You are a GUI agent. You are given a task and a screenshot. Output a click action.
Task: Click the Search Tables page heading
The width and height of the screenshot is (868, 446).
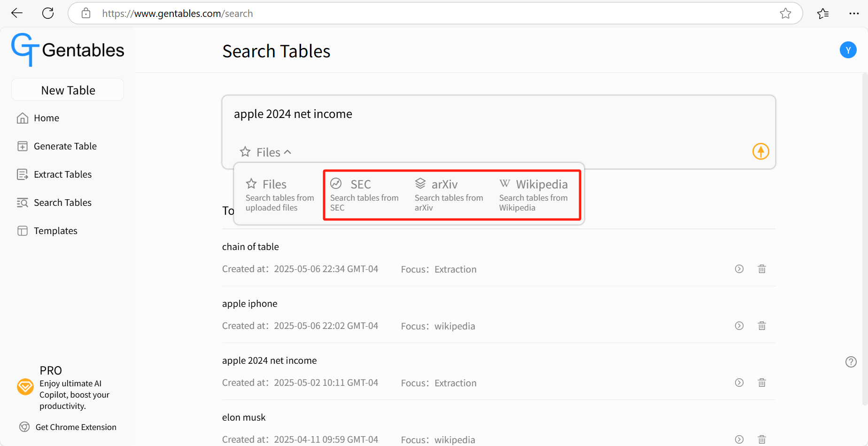(276, 51)
